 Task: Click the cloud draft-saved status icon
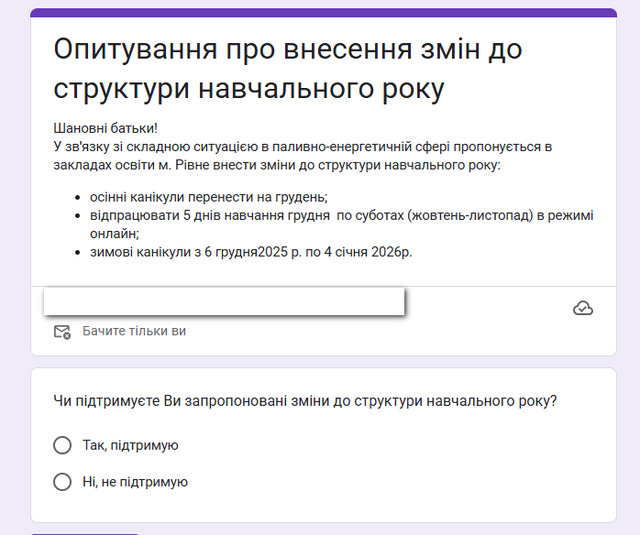coord(583,308)
